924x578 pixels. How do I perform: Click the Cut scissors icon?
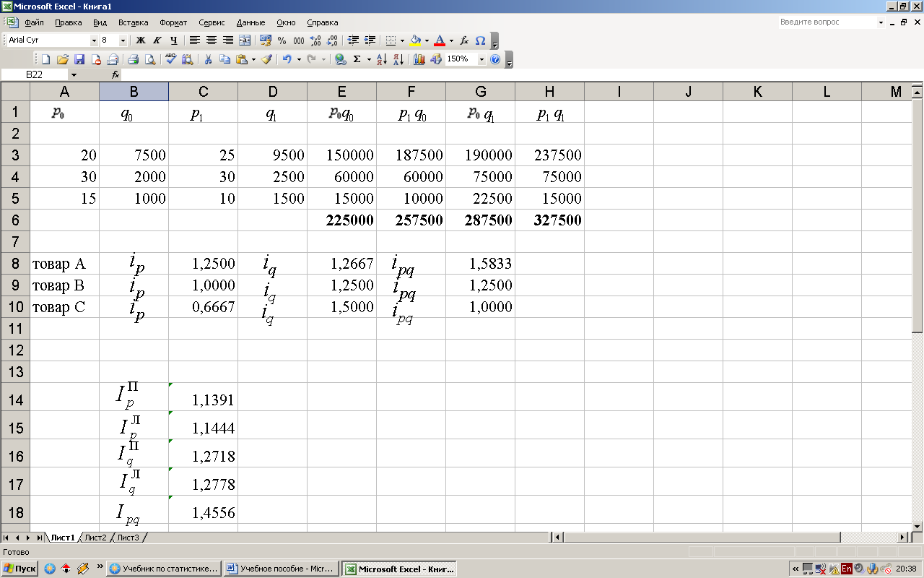[208, 59]
